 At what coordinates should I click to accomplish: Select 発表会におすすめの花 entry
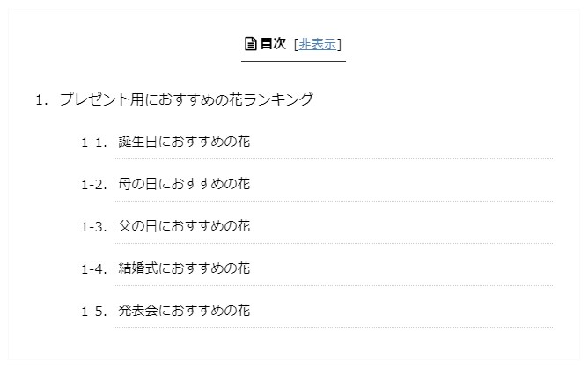[x=184, y=311]
